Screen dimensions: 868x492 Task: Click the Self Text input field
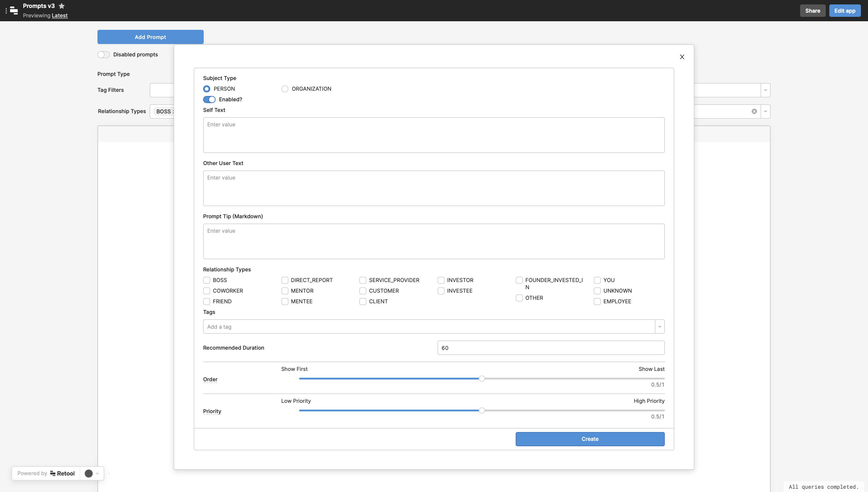click(434, 135)
